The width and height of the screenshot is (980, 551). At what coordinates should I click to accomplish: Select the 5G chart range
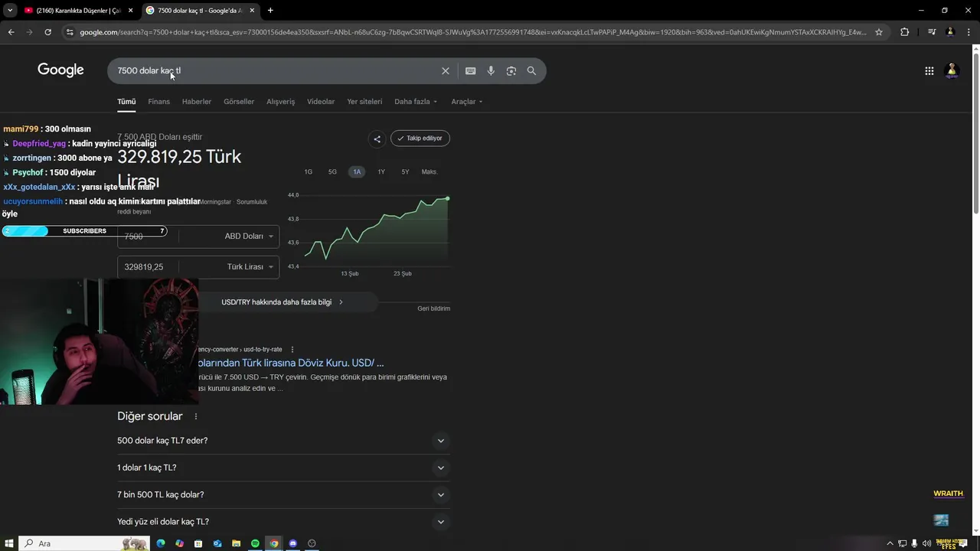[x=332, y=172]
